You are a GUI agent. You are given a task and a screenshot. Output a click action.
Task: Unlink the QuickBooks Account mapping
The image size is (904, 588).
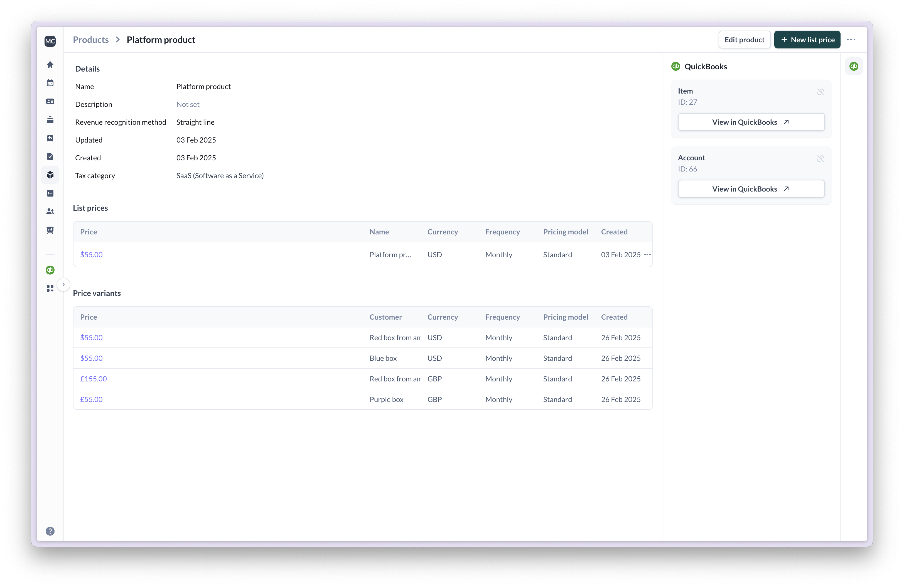[821, 159]
